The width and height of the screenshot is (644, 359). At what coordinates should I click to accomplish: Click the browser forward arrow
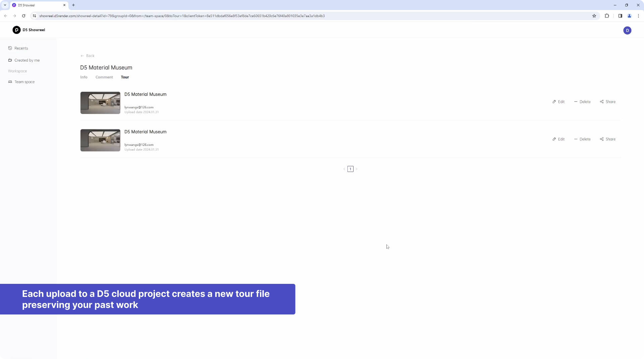tap(14, 16)
